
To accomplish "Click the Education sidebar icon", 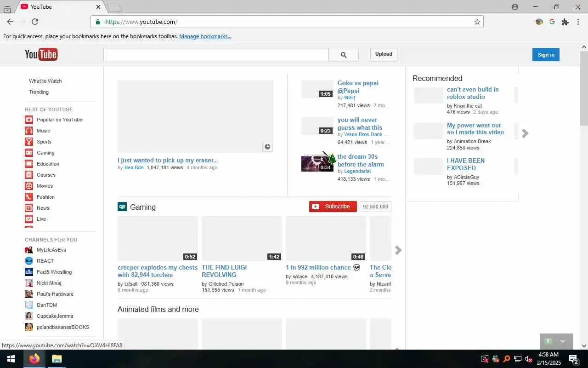I will (x=29, y=164).
